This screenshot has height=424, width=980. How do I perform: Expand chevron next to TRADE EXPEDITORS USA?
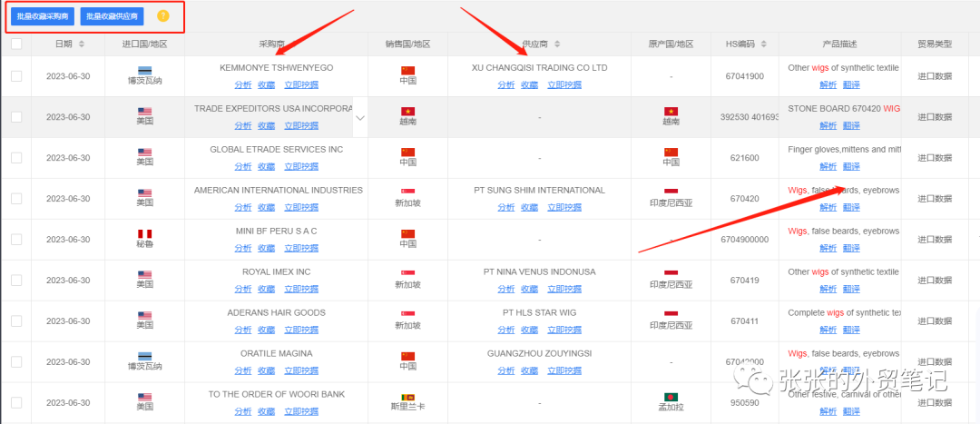coord(360,117)
